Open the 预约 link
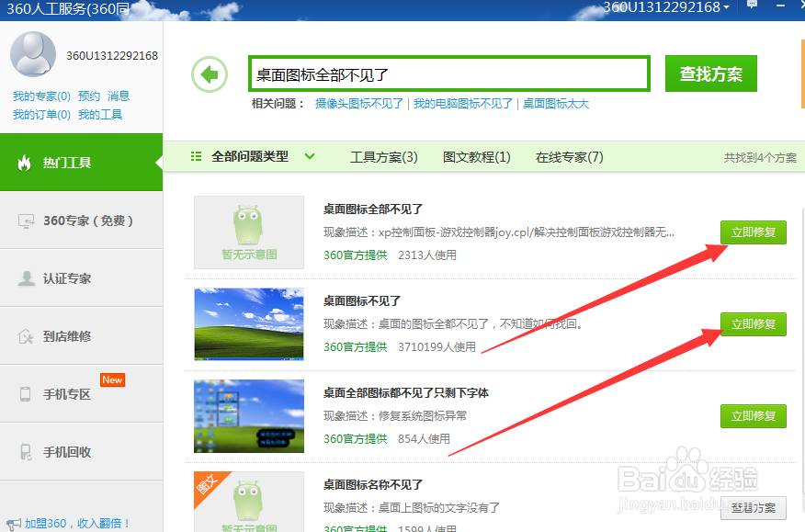 89,96
